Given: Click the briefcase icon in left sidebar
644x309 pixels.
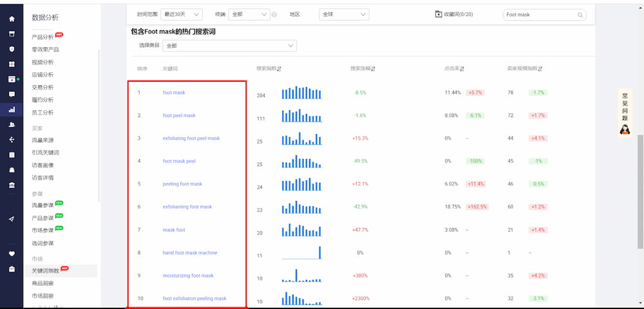Looking at the screenshot, I should tap(12, 269).
